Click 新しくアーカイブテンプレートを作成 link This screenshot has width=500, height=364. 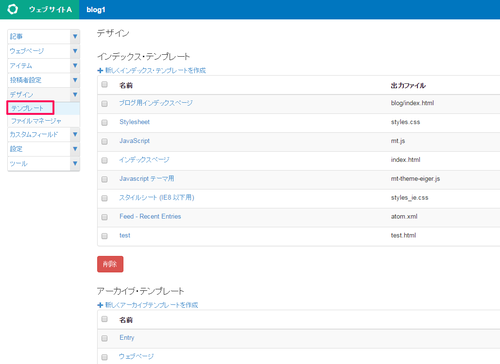pos(152,305)
